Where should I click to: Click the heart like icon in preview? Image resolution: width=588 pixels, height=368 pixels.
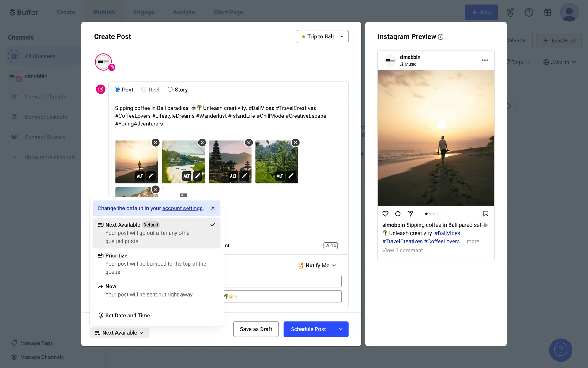tap(385, 213)
